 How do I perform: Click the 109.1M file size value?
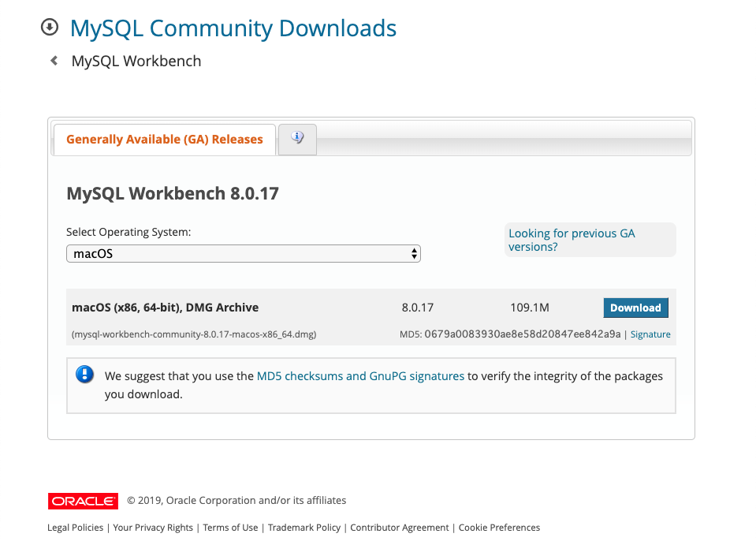[x=530, y=308]
